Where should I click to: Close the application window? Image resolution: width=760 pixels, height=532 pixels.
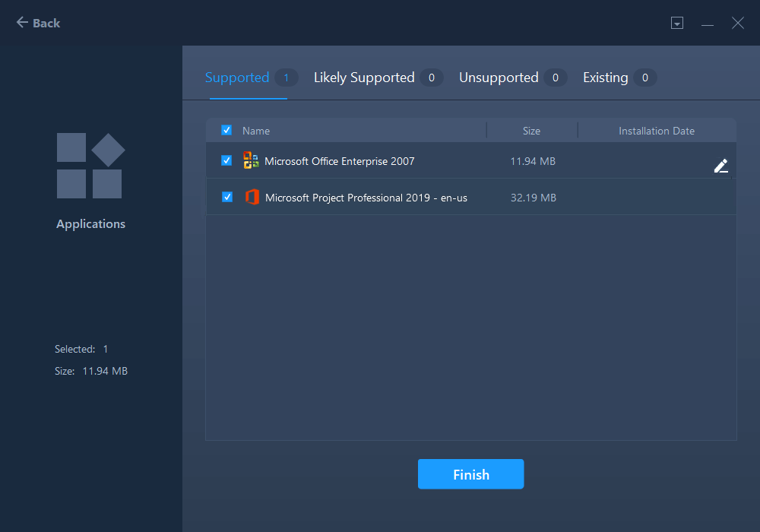(738, 23)
